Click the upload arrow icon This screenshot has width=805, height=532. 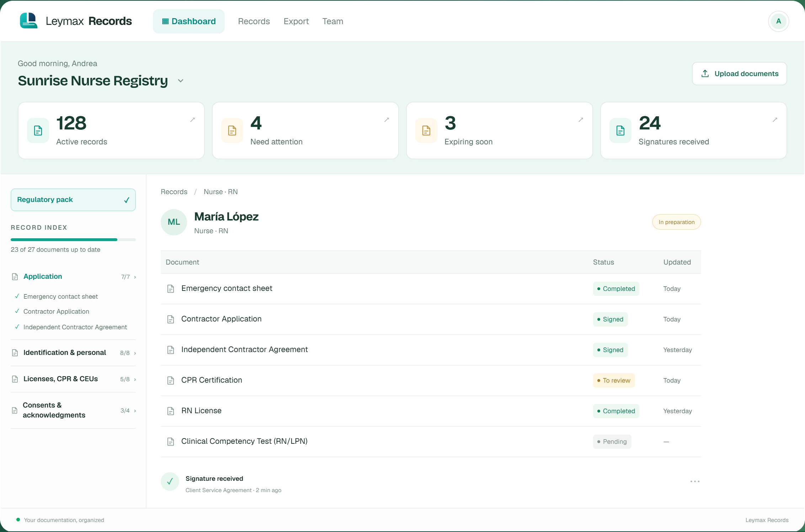pyautogui.click(x=705, y=74)
